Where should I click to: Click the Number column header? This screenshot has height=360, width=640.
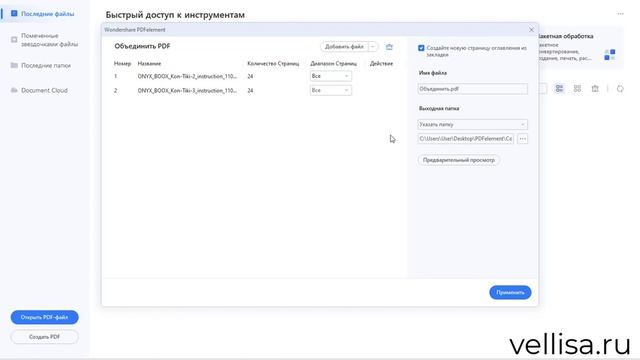[x=122, y=64]
